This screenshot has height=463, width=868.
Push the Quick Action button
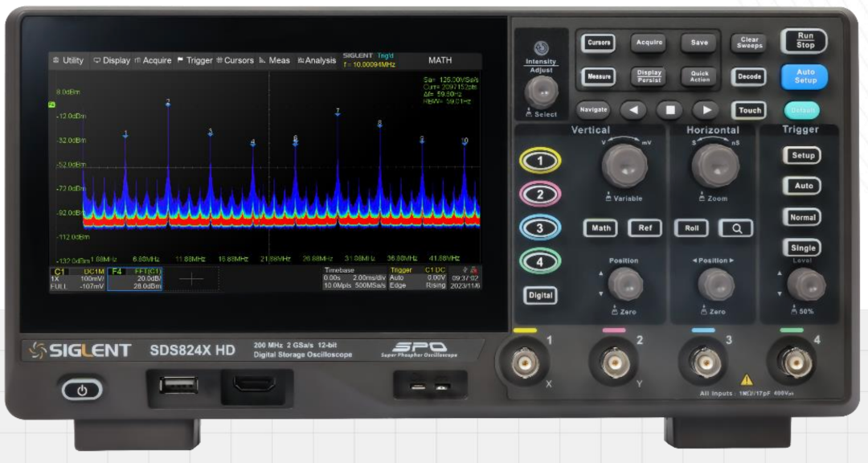point(699,76)
